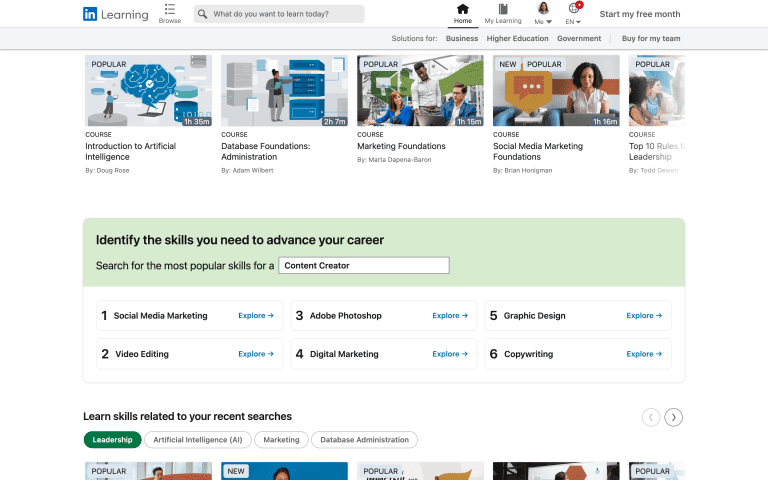The image size is (768, 480).
Task: Click the Introduction to Artificial Intelligence title
Action: point(130,151)
